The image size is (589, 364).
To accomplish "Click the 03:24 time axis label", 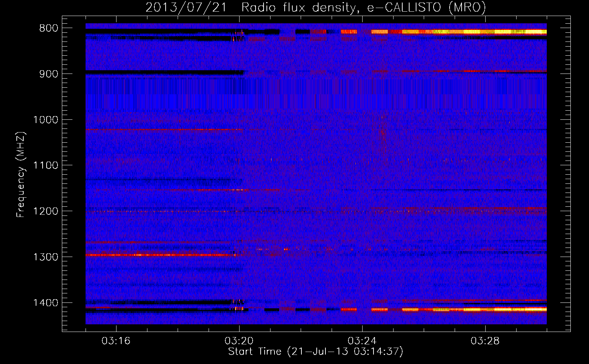I will (x=362, y=341).
